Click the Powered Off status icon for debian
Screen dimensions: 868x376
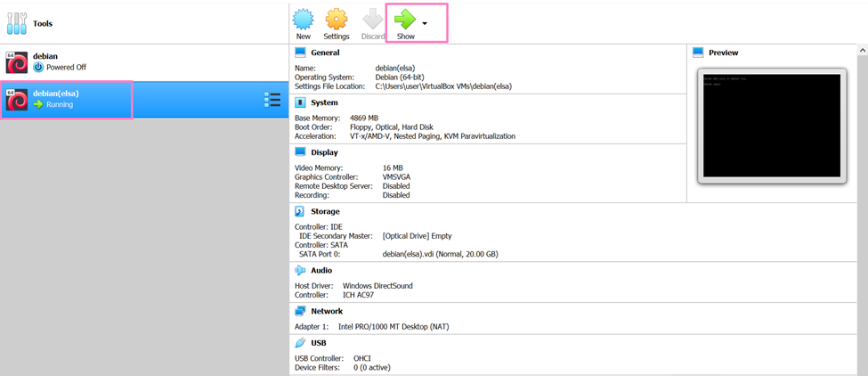pyautogui.click(x=38, y=67)
